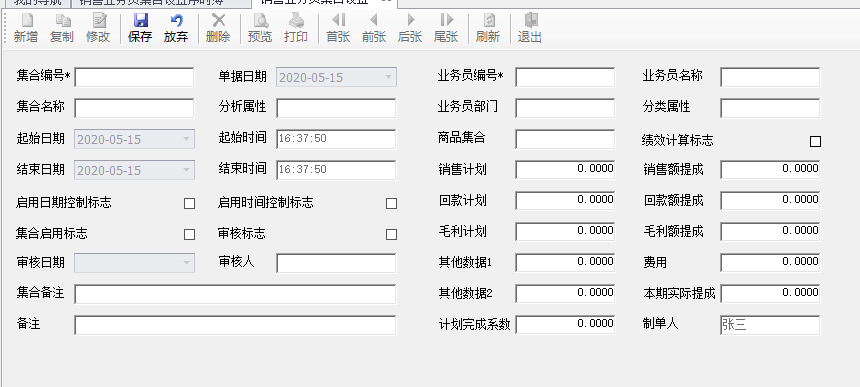Image resolution: width=860 pixels, height=387 pixels.
Task: Click the 本期实际提成 value field
Action: point(770,294)
